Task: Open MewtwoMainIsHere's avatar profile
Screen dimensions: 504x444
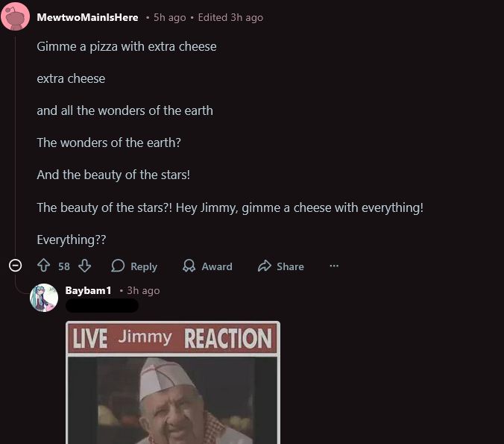Action: [15, 16]
